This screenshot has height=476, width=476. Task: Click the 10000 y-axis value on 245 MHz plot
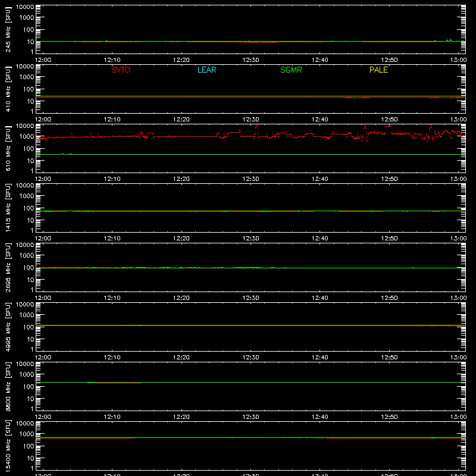(x=25, y=7)
